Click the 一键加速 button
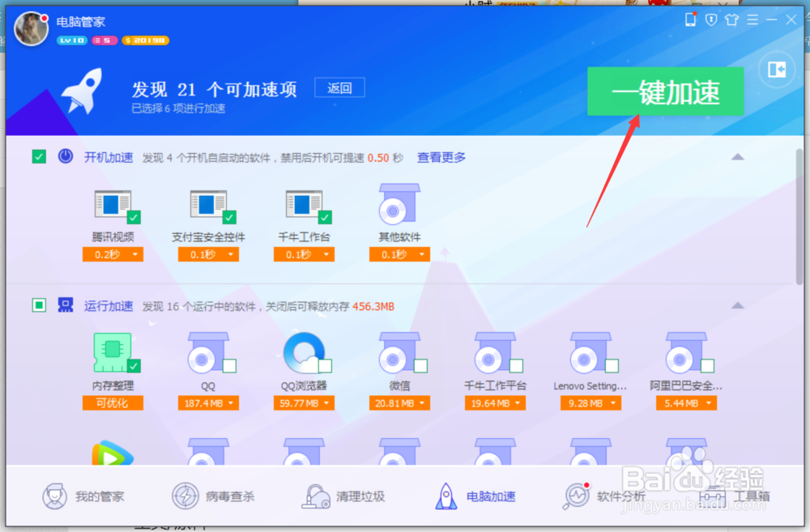The width and height of the screenshot is (810, 532). pyautogui.click(x=665, y=92)
